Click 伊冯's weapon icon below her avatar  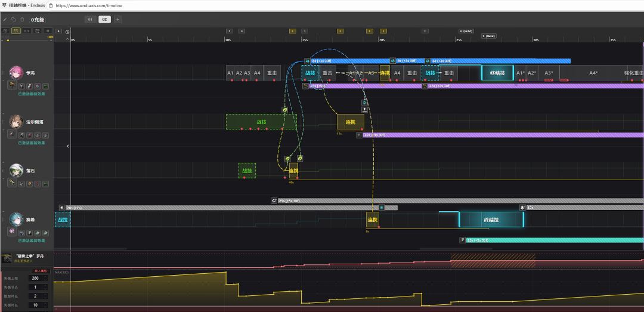12,86
